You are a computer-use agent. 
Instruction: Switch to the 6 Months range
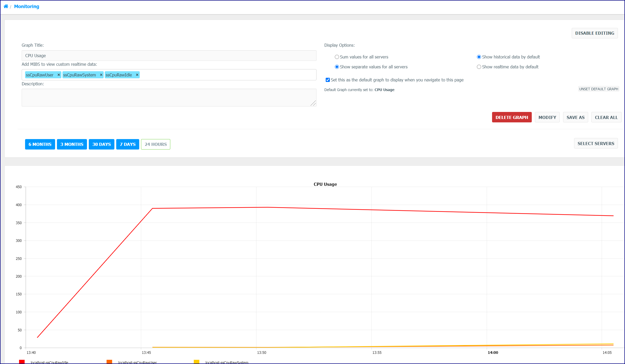tap(40, 144)
